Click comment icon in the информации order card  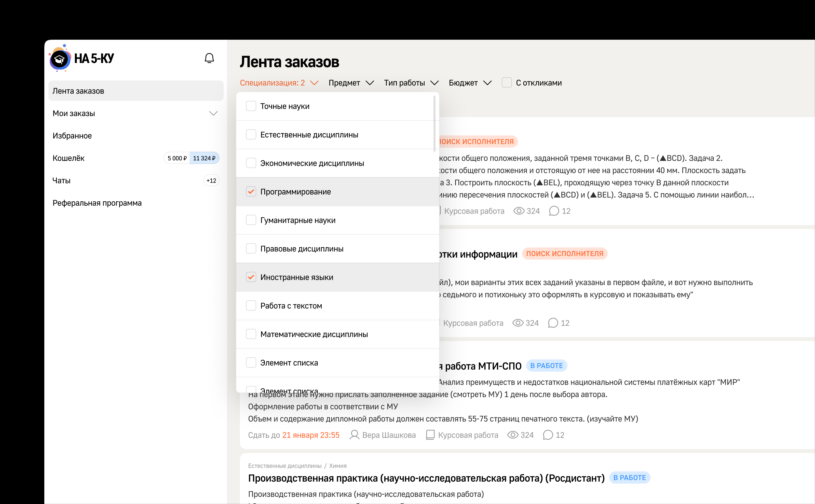point(553,323)
